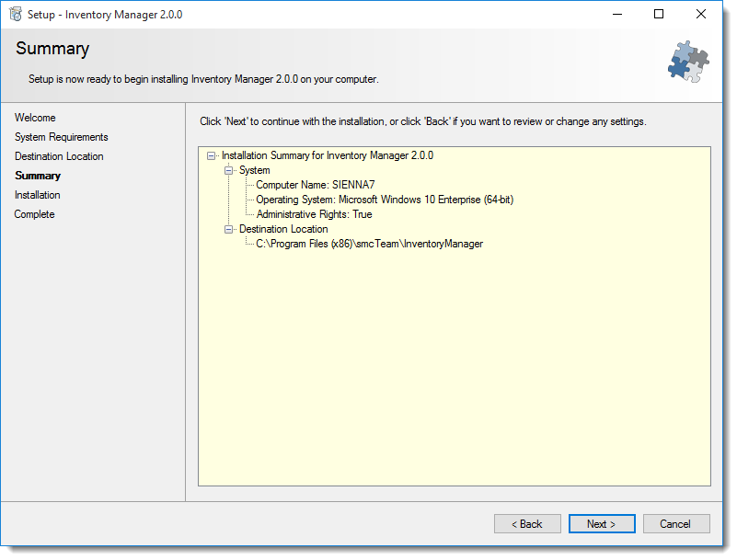Close the setup window
Screen dimensions: 737x560
(x=701, y=15)
